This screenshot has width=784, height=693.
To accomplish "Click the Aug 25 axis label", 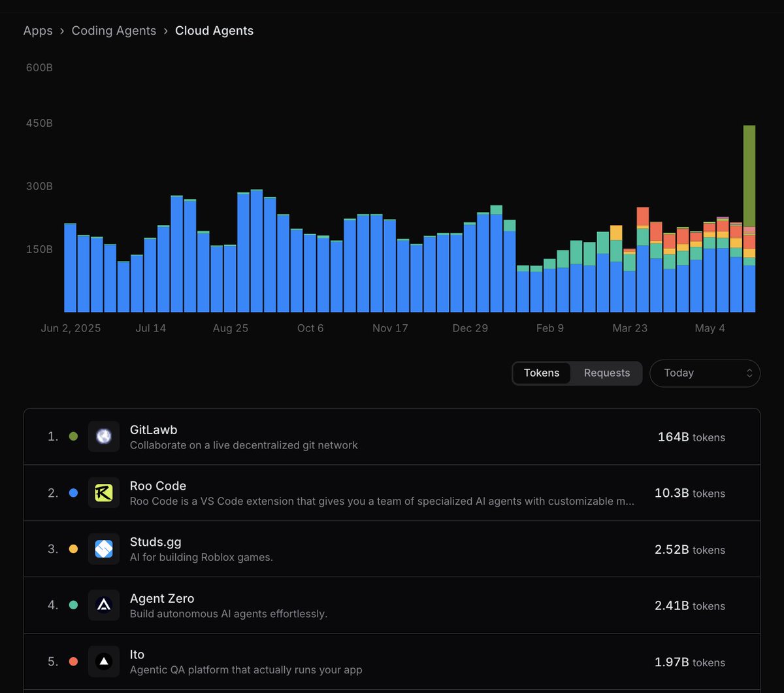I will point(231,328).
